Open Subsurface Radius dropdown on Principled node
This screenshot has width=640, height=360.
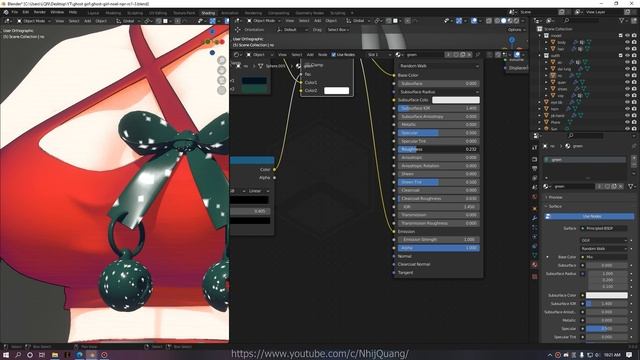[438, 92]
